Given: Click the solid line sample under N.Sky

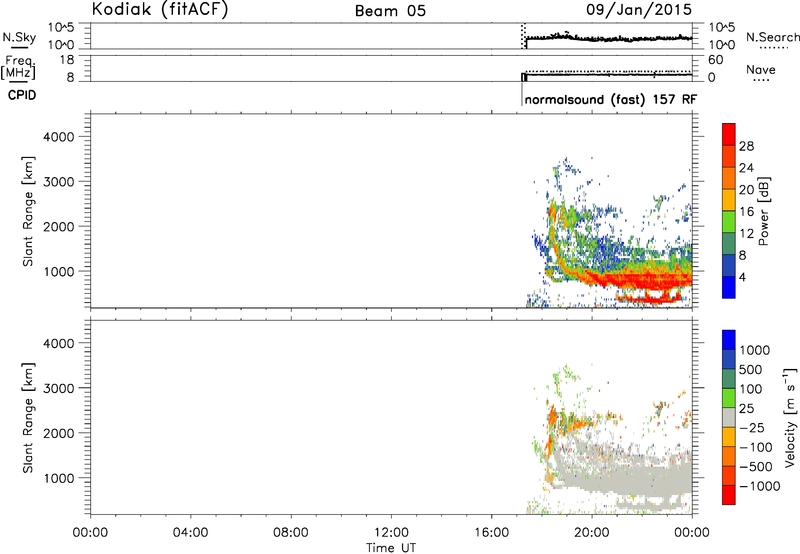Looking at the screenshot, I should (x=19, y=48).
